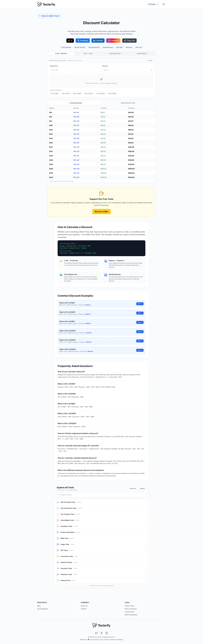Focus the Original Price input field

[x=75, y=70]
